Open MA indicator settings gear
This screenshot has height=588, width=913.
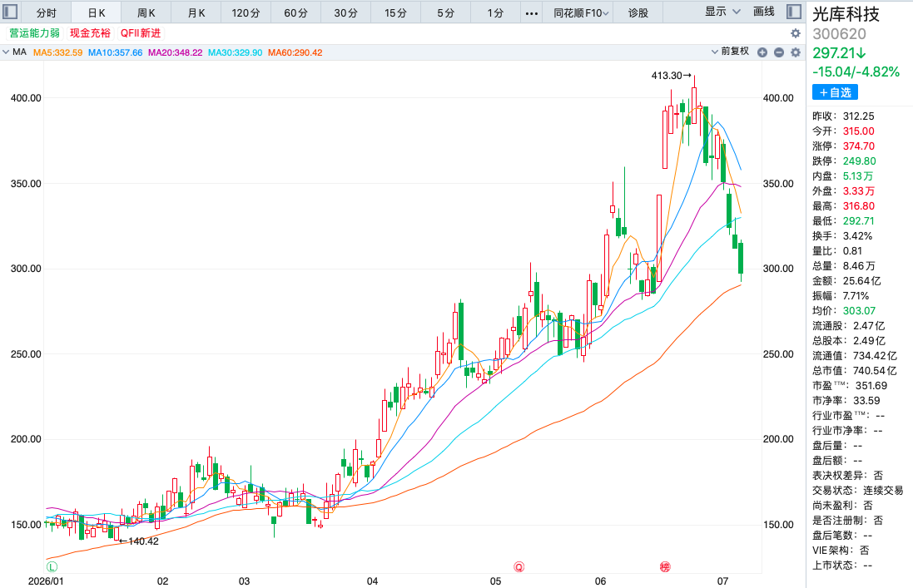796,52
